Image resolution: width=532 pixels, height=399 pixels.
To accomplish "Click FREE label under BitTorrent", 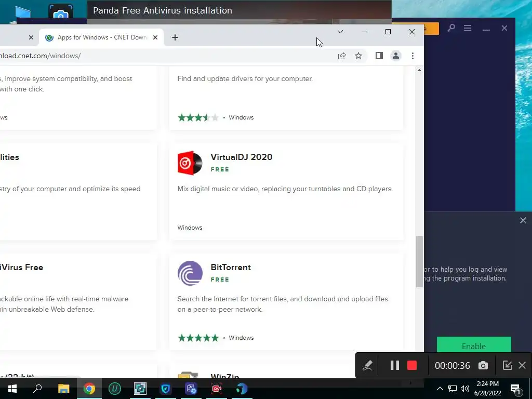I will tap(220, 280).
